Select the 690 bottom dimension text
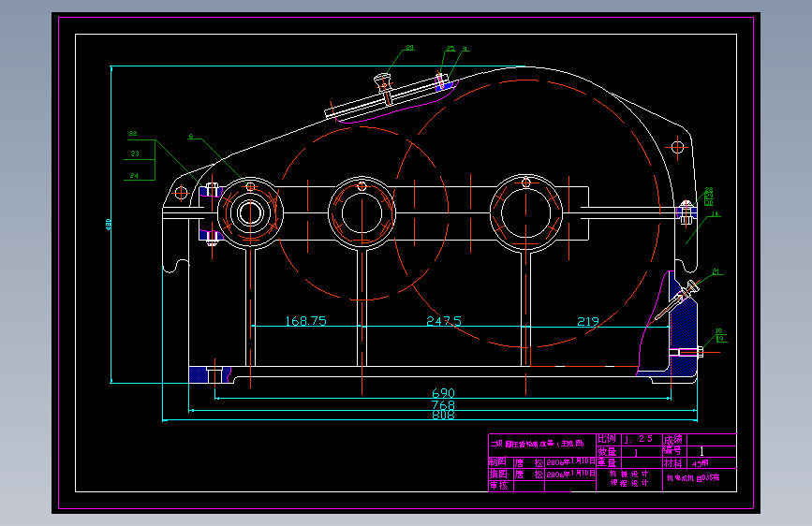 click(x=443, y=393)
